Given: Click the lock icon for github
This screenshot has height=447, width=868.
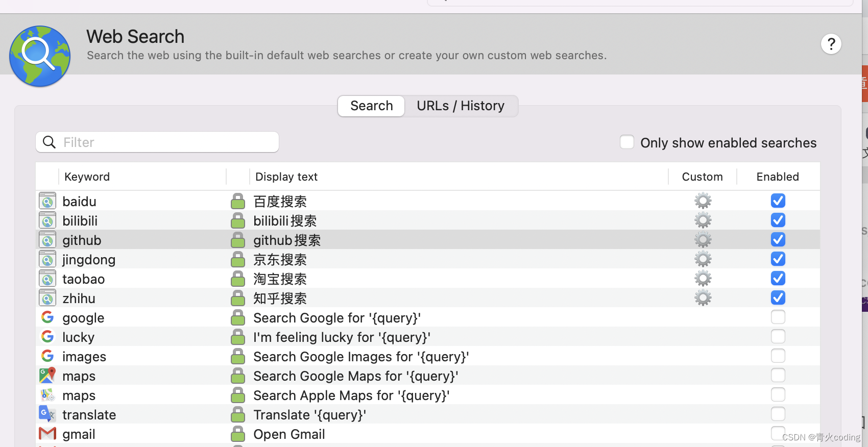Looking at the screenshot, I should [238, 240].
